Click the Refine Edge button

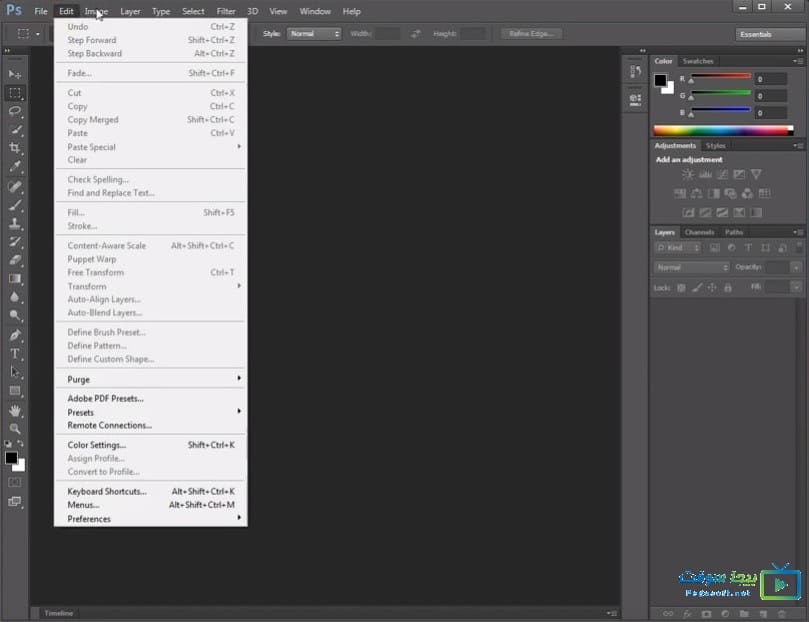point(531,34)
